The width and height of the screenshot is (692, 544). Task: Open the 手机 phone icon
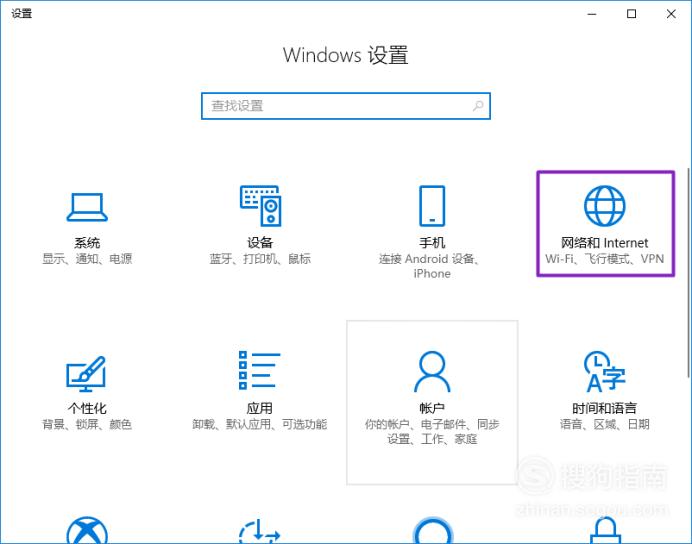coord(432,206)
